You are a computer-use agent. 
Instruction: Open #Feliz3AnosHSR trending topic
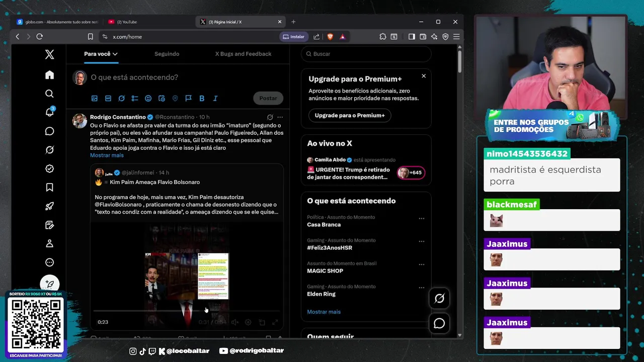pos(330,248)
